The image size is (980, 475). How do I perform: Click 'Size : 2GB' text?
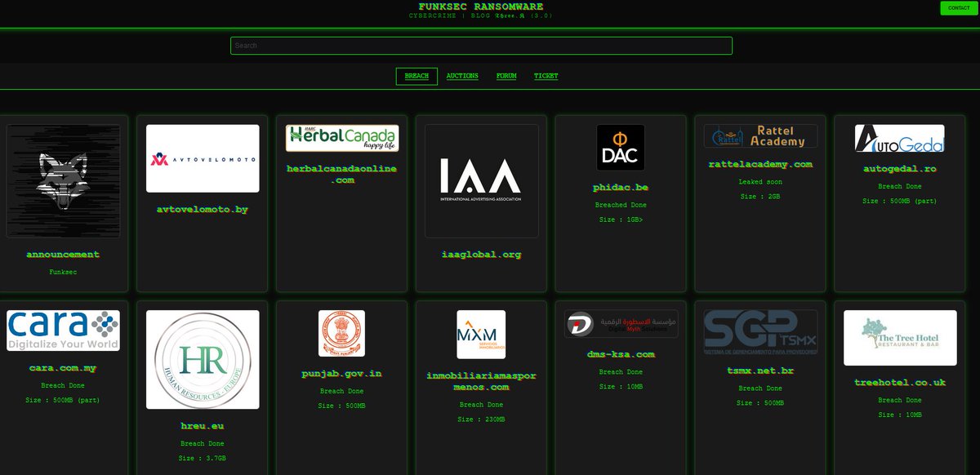[760, 197]
